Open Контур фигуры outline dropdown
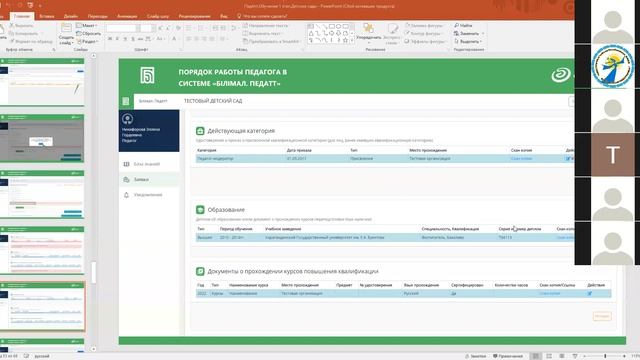Screen dimensions: 640x360 [424, 33]
